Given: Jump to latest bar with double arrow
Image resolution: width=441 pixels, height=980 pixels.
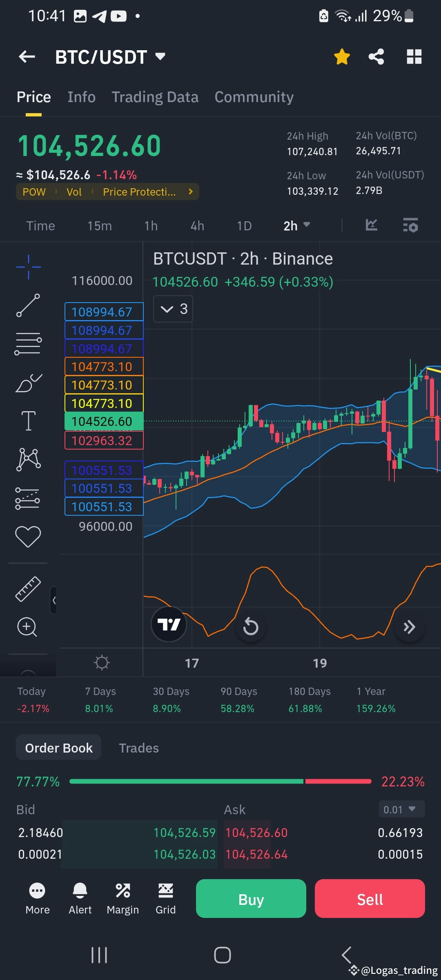Looking at the screenshot, I should pyautogui.click(x=410, y=626).
